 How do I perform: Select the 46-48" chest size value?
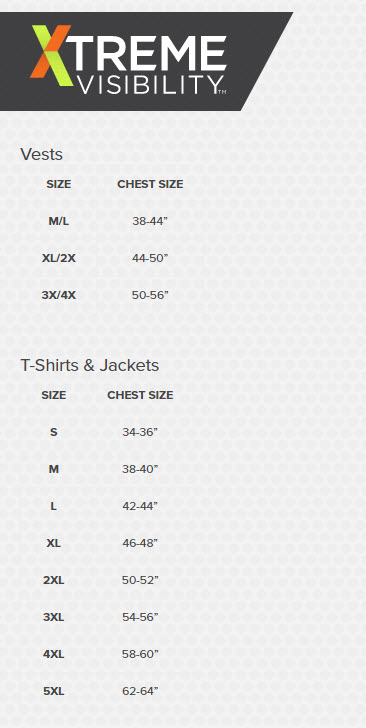140,543
